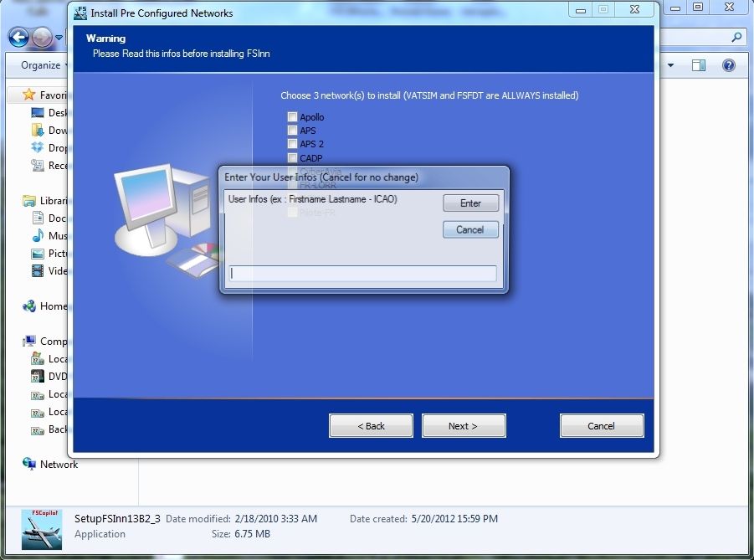Click the file name SetupFSInn13B2_3
The width and height of the screenshot is (754, 560).
[117, 519]
